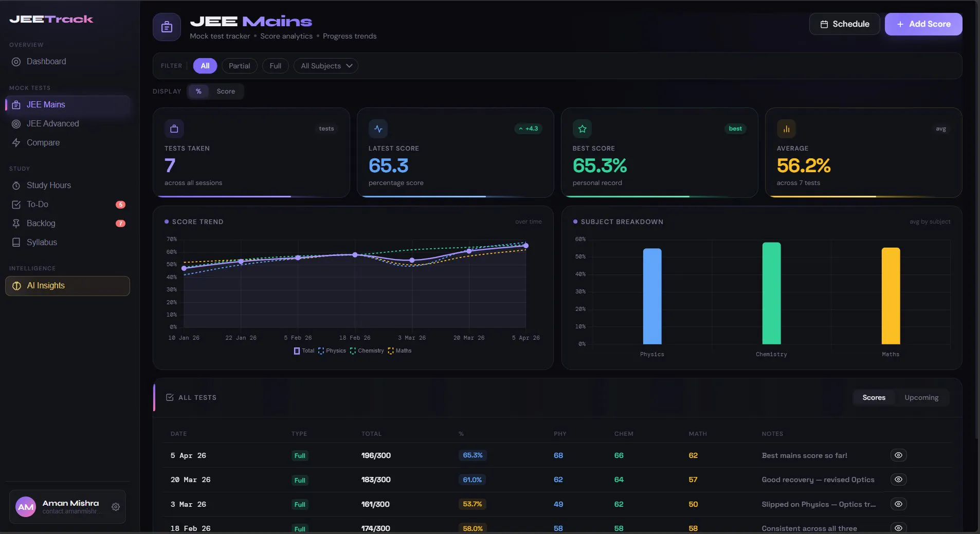980x534 pixels.
Task: Click the 'Best mains score so far!' note
Action: coord(805,455)
